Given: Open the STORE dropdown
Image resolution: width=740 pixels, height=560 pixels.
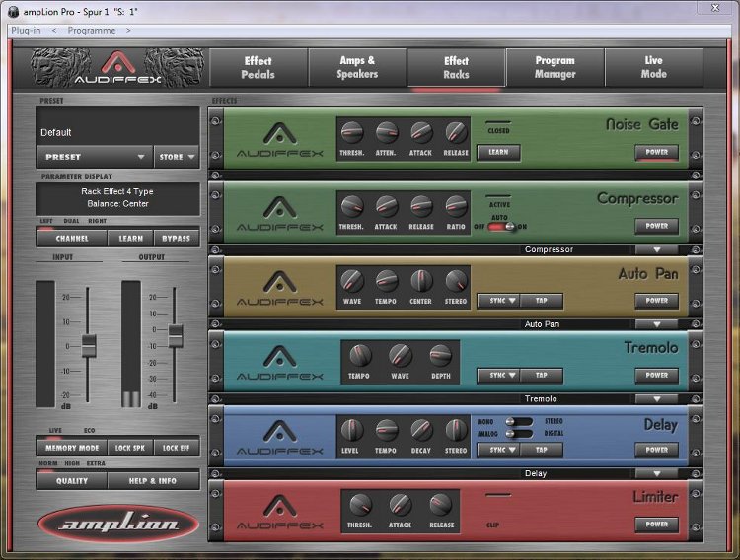Looking at the screenshot, I should pos(177,157).
